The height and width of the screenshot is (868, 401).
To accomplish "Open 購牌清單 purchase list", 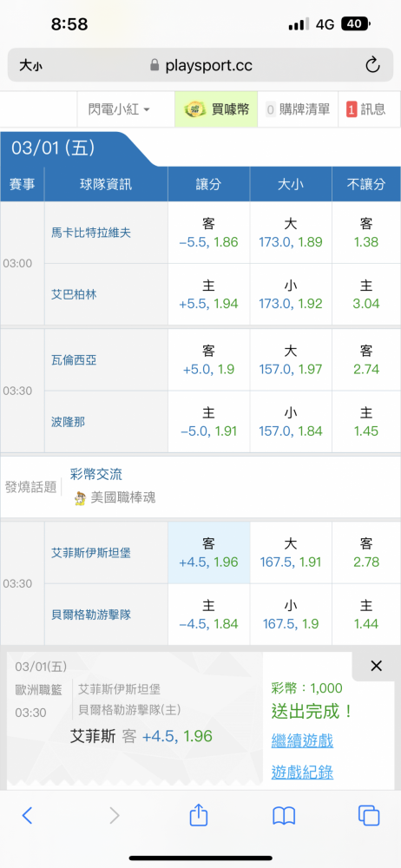I will pos(298,109).
